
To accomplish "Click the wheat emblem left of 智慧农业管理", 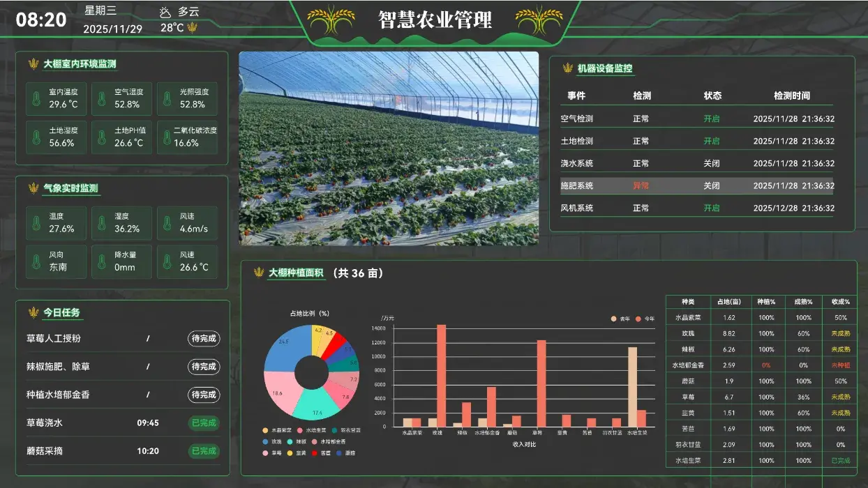I will [331, 19].
